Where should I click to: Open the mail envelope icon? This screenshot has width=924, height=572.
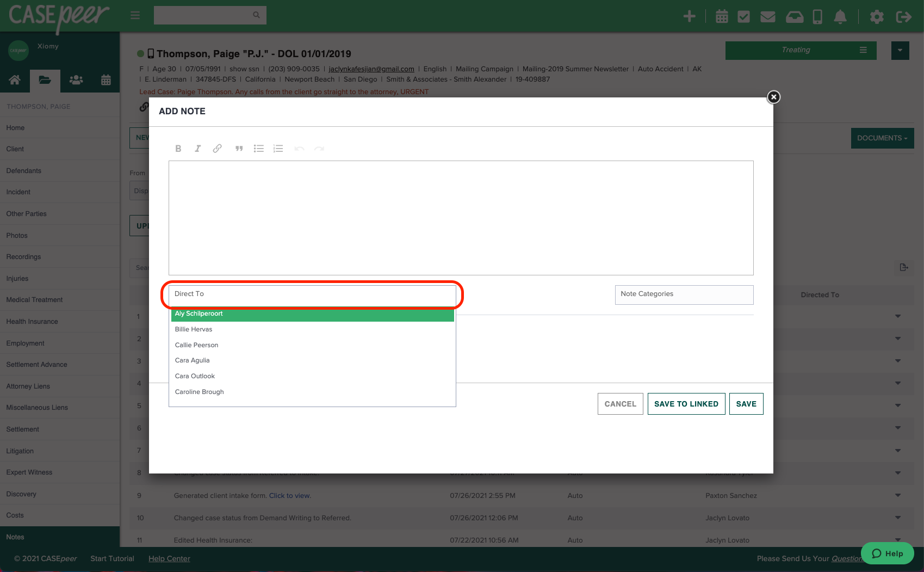(x=767, y=17)
